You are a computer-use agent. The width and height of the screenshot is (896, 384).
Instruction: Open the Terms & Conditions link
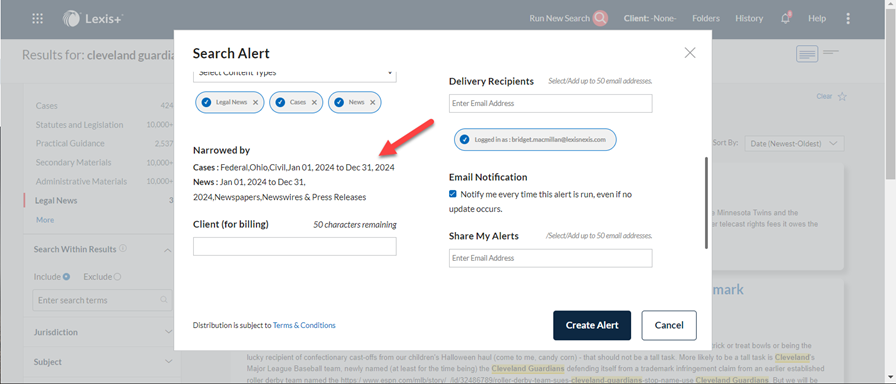coord(304,325)
